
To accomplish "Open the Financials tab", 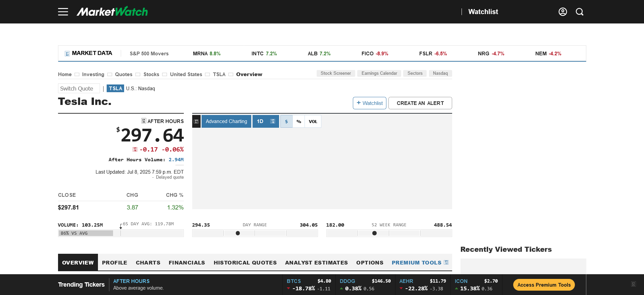I will coord(187,262).
